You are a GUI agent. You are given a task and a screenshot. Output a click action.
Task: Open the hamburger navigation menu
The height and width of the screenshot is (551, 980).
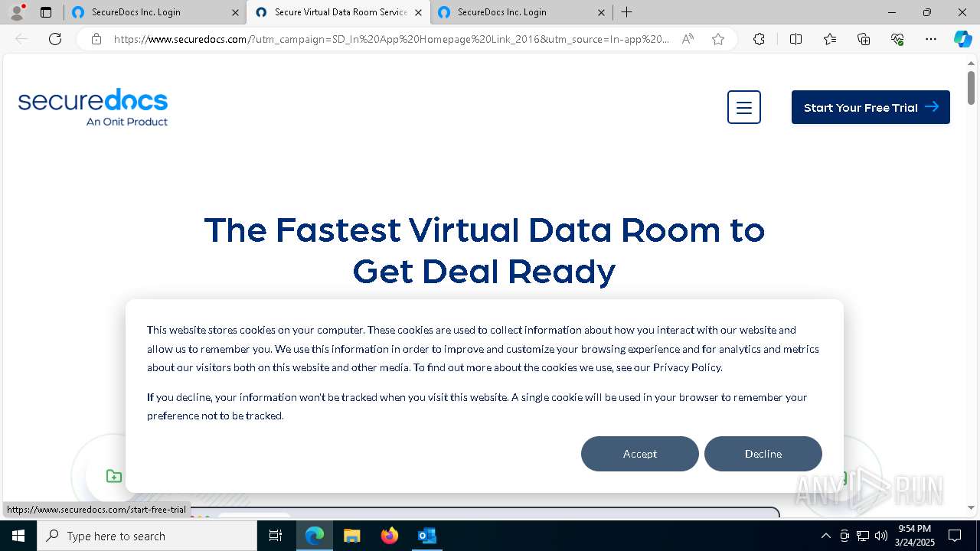click(744, 107)
